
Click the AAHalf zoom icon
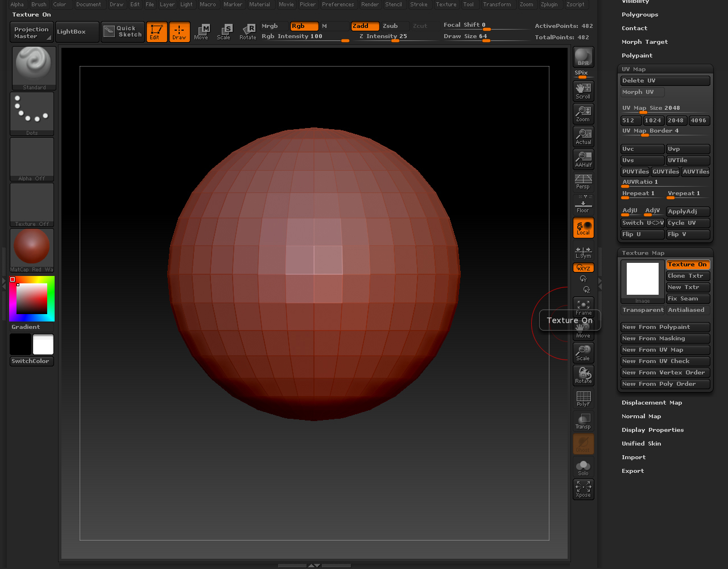point(583,159)
